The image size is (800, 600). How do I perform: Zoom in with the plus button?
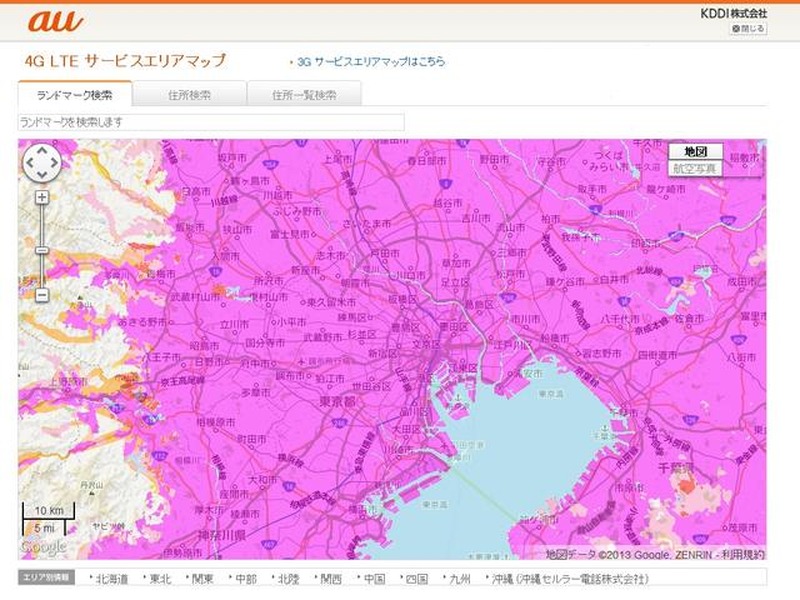click(41, 197)
